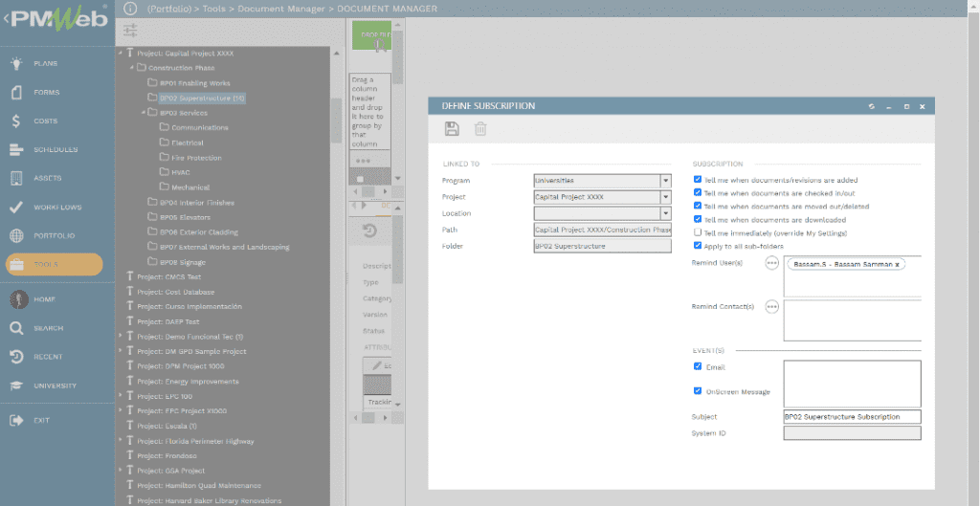The width and height of the screenshot is (980, 506).
Task: Toggle 'Apply to all sub-folders' checkbox
Action: (698, 246)
